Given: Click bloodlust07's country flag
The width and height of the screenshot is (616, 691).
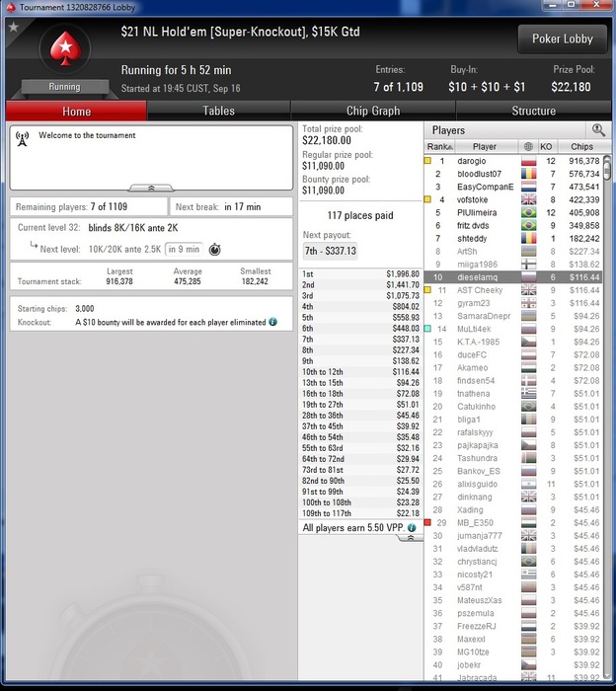Looking at the screenshot, I should 528,174.
